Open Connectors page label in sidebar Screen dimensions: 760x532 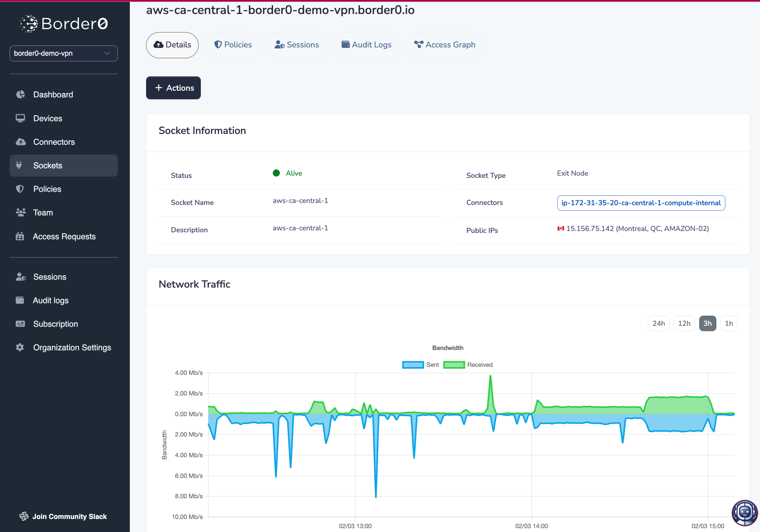(54, 142)
